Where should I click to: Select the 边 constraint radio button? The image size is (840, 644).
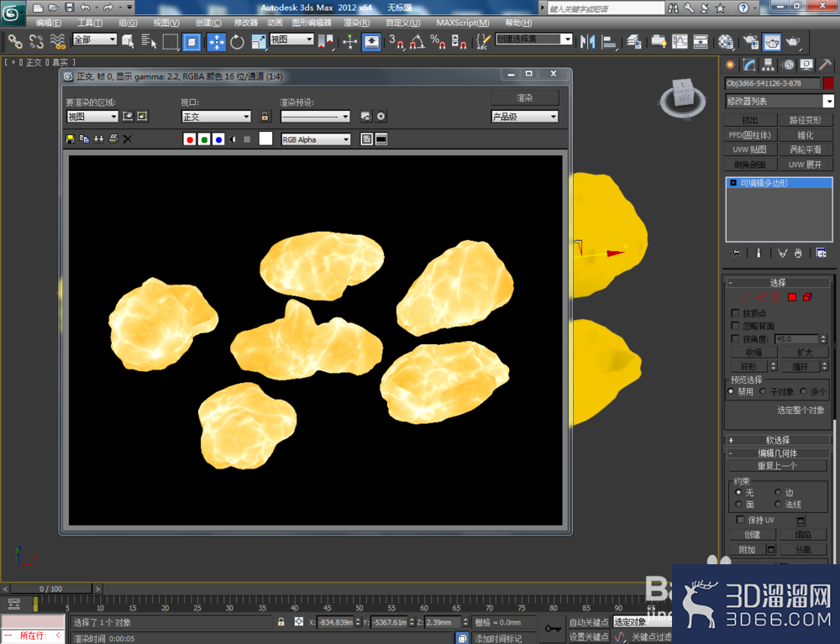[x=777, y=492]
